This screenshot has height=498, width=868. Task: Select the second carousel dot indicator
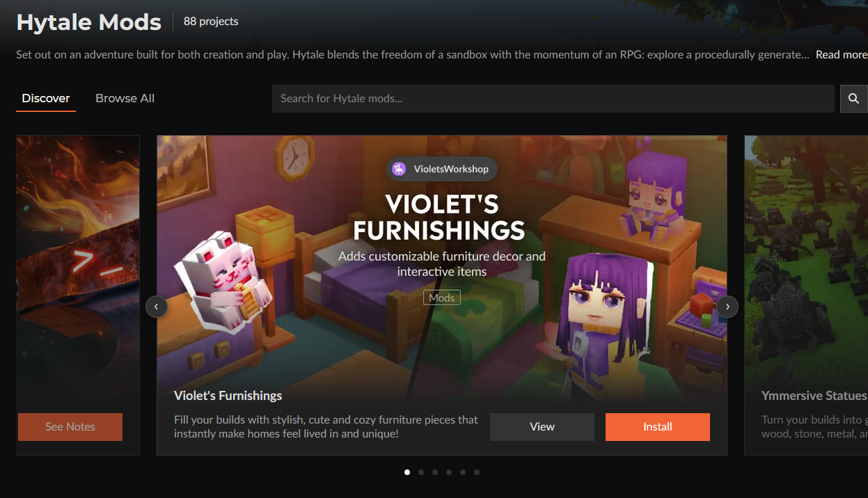pos(421,472)
